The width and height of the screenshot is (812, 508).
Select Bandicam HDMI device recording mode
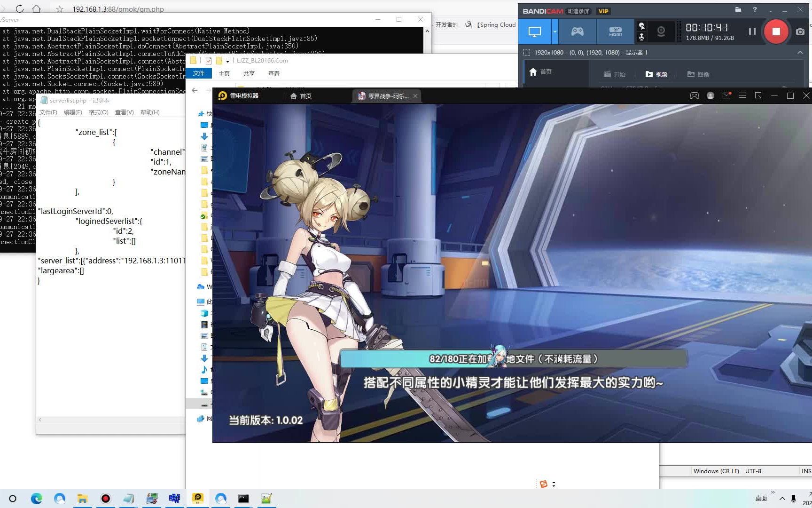coord(615,32)
